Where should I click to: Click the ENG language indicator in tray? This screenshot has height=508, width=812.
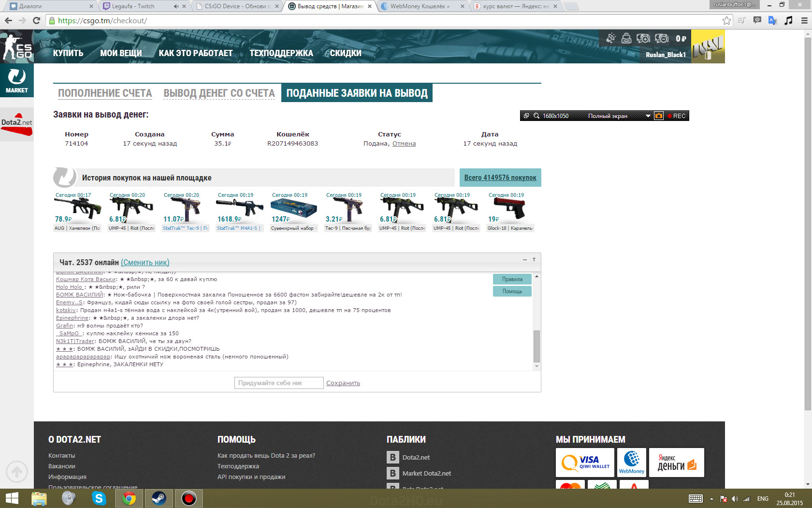(763, 499)
